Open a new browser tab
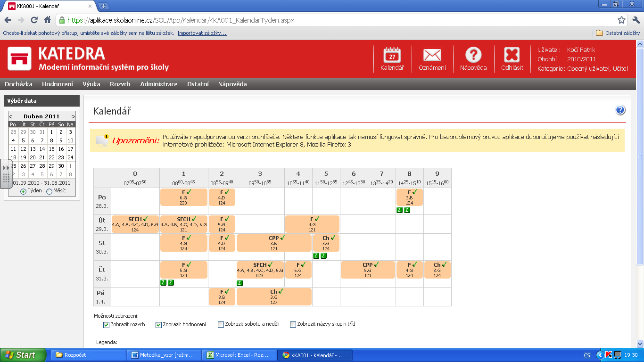The height and width of the screenshot is (362, 644). pos(104,6)
